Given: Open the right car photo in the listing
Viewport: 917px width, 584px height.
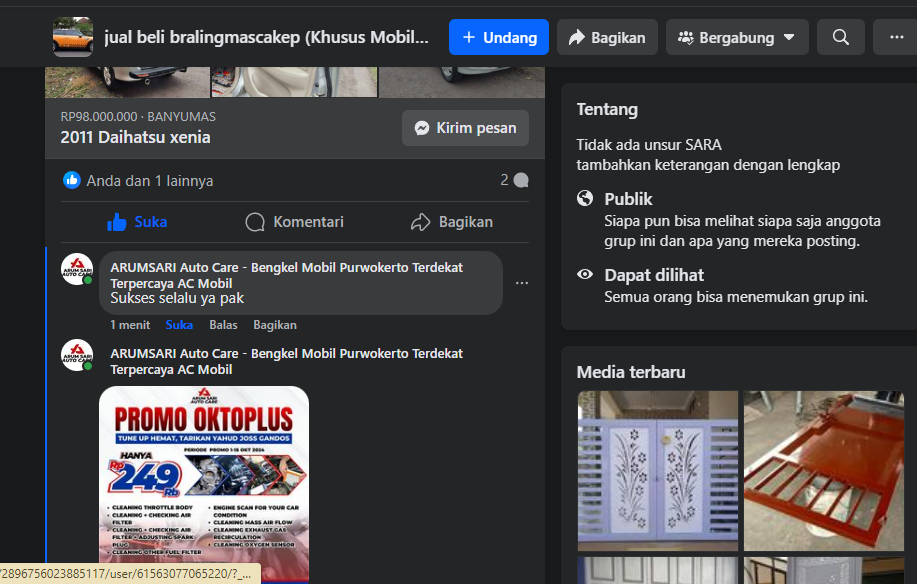Looking at the screenshot, I should click(x=462, y=82).
